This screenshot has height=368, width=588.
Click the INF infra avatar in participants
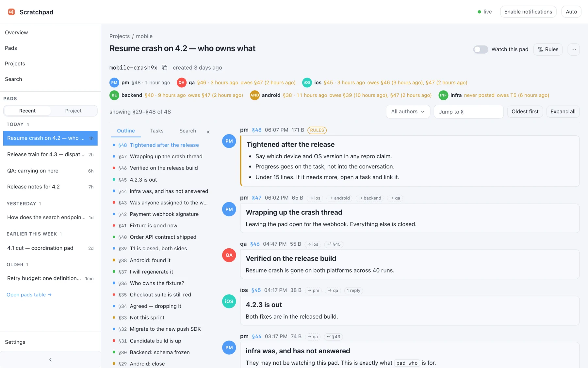(443, 95)
